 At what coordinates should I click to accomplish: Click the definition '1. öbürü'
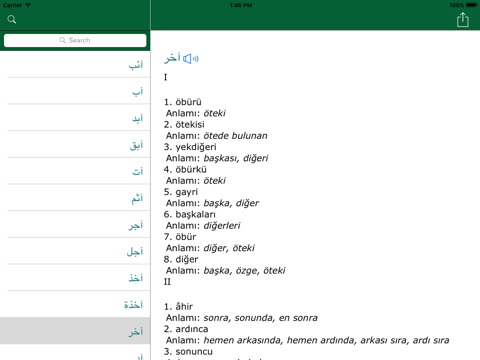click(x=183, y=102)
